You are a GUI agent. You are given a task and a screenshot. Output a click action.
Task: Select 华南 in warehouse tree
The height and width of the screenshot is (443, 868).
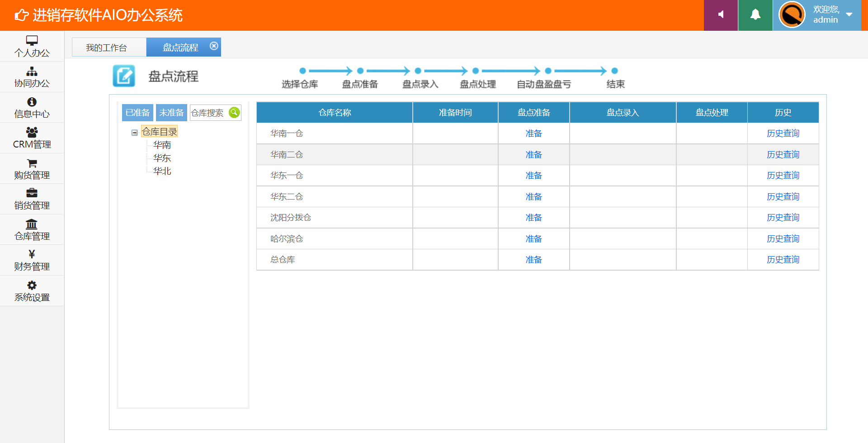(x=162, y=145)
